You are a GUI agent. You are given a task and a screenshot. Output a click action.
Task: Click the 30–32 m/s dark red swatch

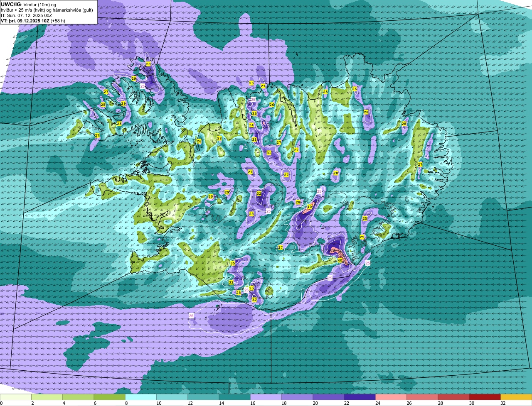(485, 397)
